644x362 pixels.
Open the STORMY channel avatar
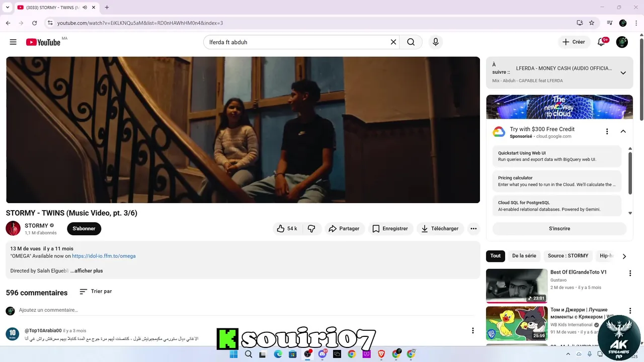(x=13, y=228)
